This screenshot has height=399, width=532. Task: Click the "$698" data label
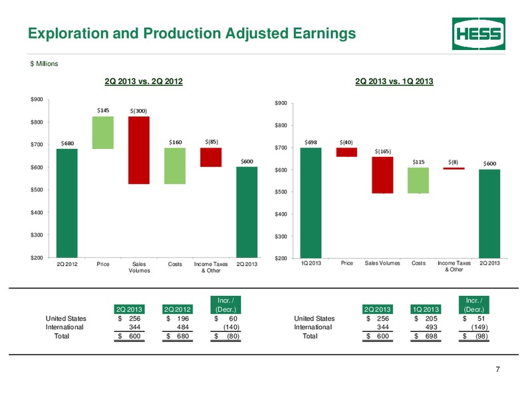click(x=311, y=142)
